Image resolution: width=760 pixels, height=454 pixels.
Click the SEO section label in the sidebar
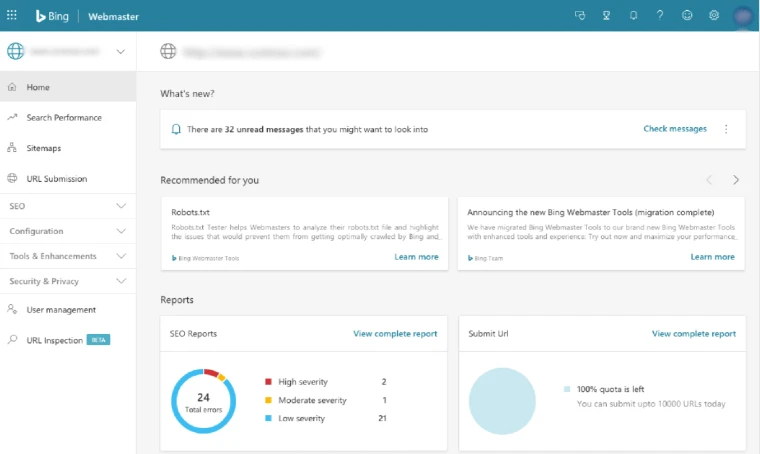tap(17, 206)
